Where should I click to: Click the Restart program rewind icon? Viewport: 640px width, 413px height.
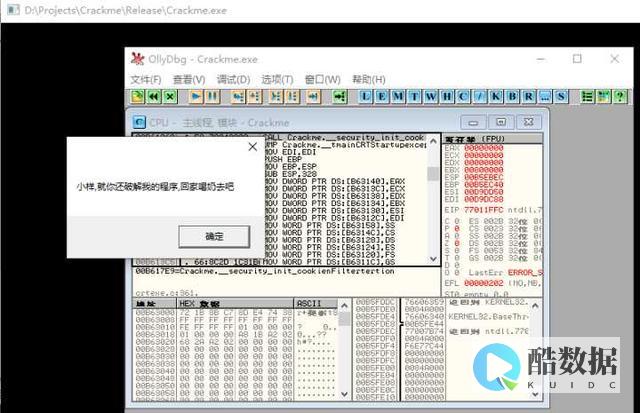point(153,97)
